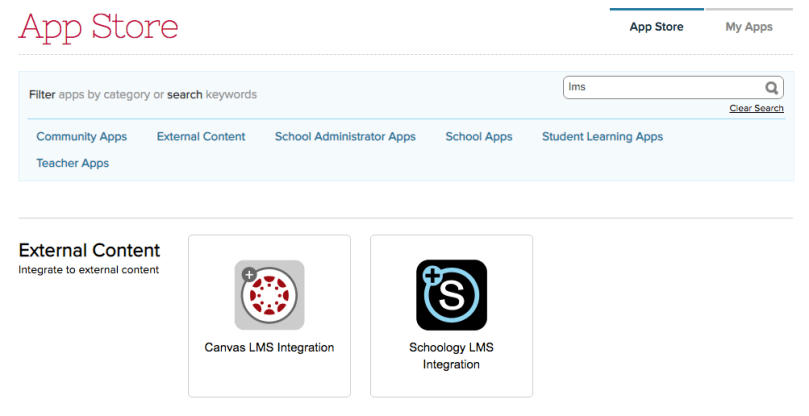Switch to the My Apps tab
Image resolution: width=809 pixels, height=416 pixels.
[x=749, y=27]
